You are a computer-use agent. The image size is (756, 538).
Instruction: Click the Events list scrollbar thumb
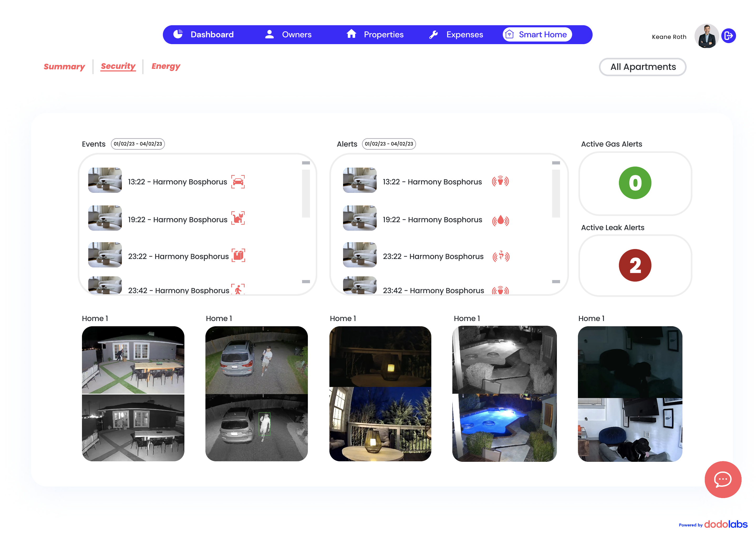tap(306, 193)
